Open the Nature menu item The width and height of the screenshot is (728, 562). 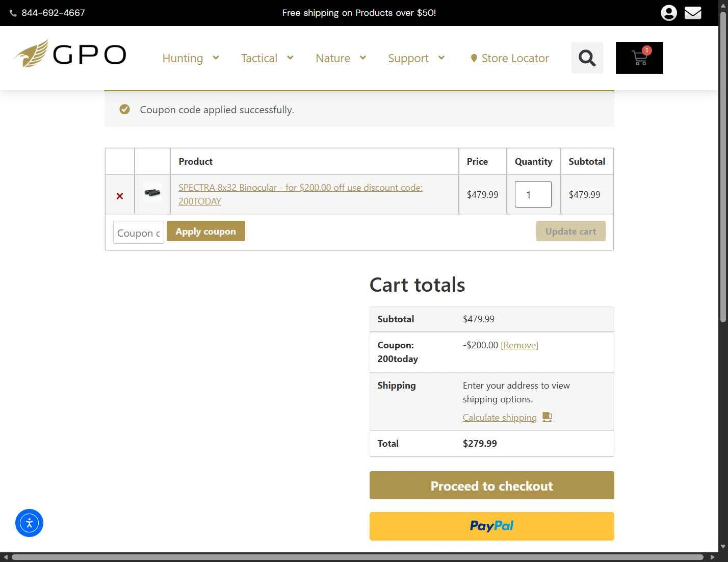tap(333, 58)
